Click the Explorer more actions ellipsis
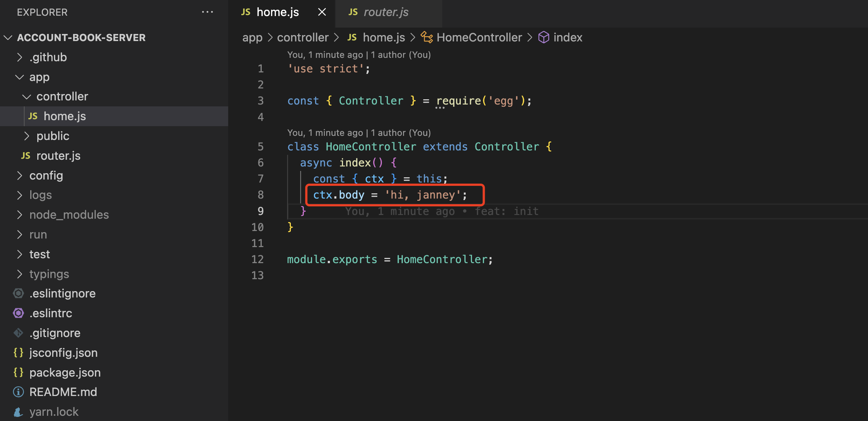This screenshot has width=868, height=421. pos(207,12)
